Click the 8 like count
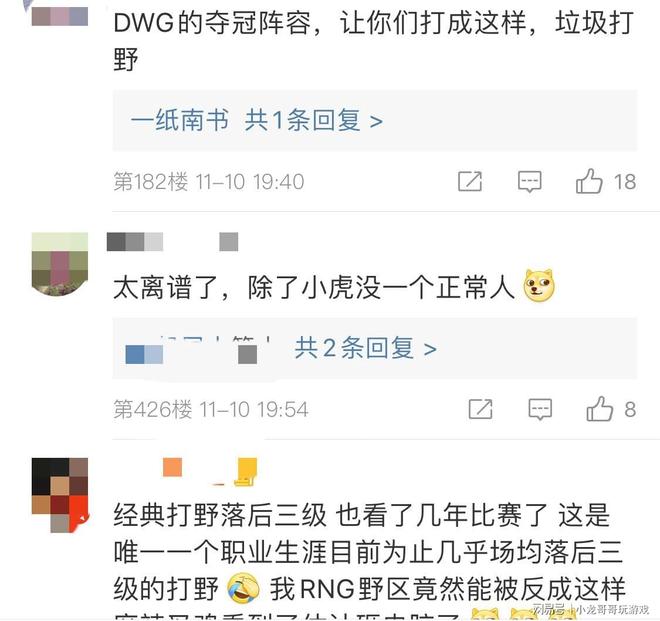This screenshot has height=621, width=660. (x=630, y=409)
